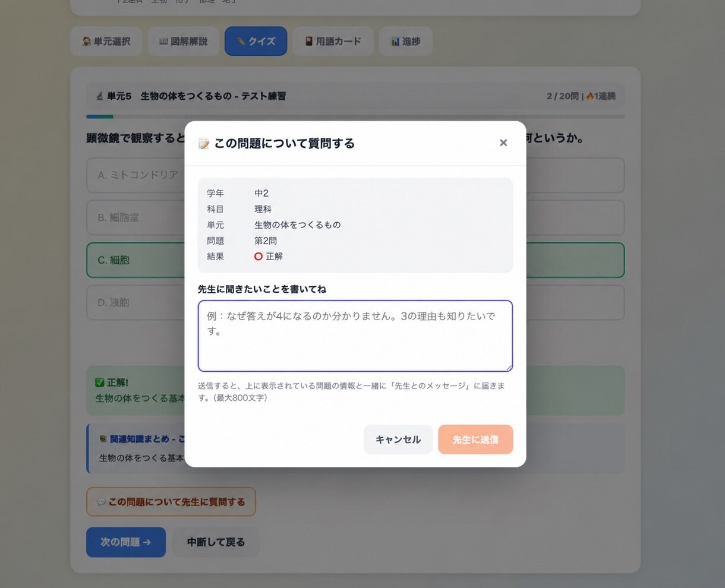Click the microscope icon beside 単元5
This screenshot has height=588, width=725.
100,96
